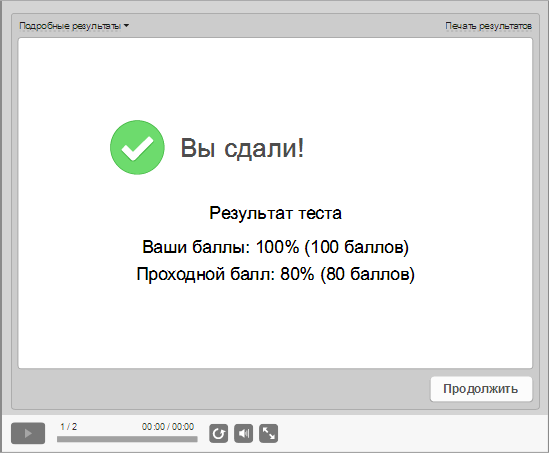The height and width of the screenshot is (453, 549).
Task: Seek to the end of the progress bar
Action: point(196,439)
